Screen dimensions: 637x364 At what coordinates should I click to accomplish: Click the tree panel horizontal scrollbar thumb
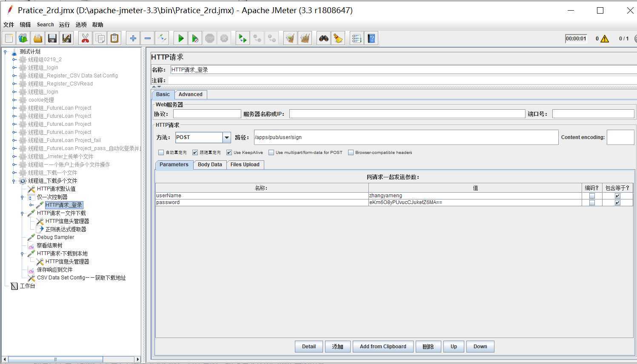coord(55,359)
